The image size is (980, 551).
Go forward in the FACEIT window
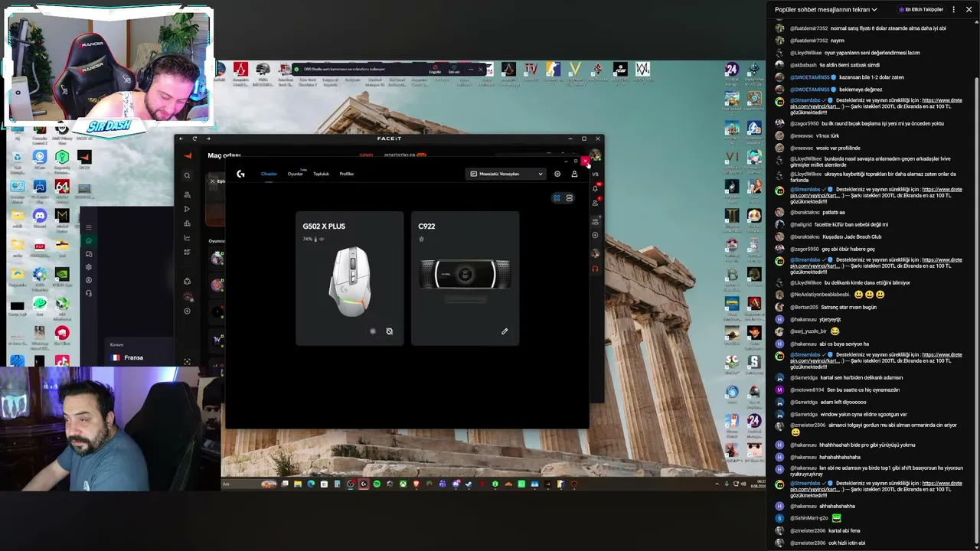[x=207, y=139]
